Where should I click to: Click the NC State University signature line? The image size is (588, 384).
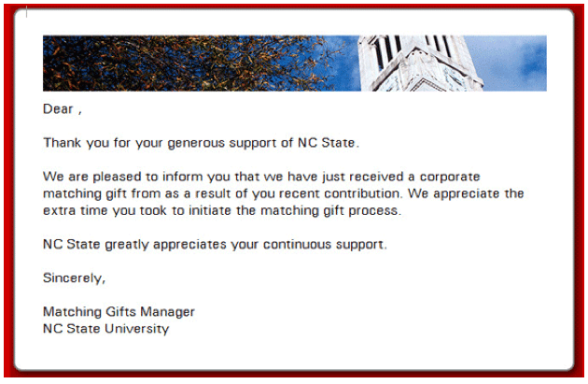click(x=106, y=329)
